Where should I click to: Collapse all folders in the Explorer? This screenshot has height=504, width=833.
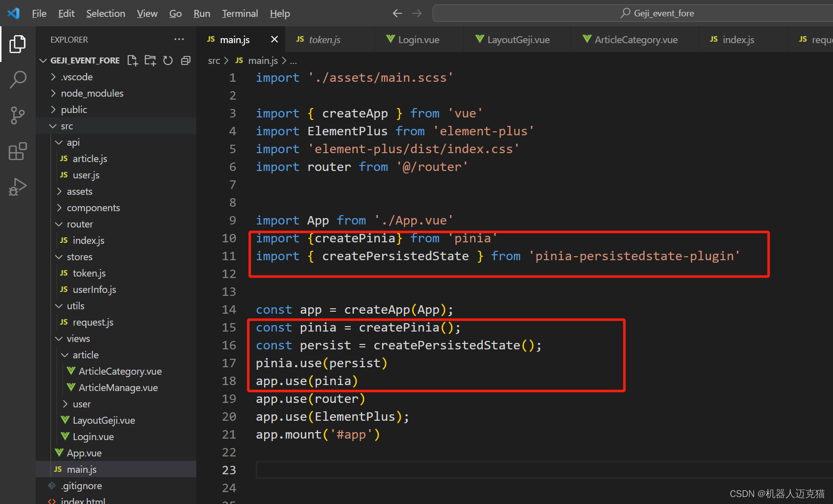[186, 60]
